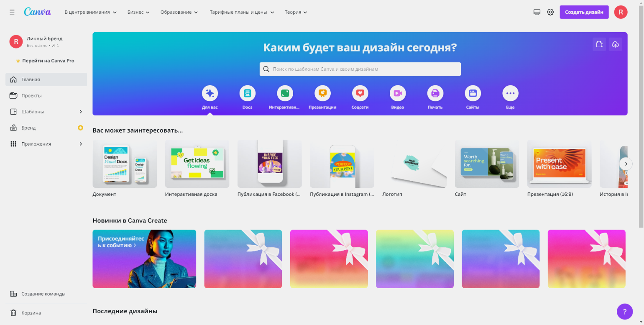Click the Личный бренд team name

[44, 38]
